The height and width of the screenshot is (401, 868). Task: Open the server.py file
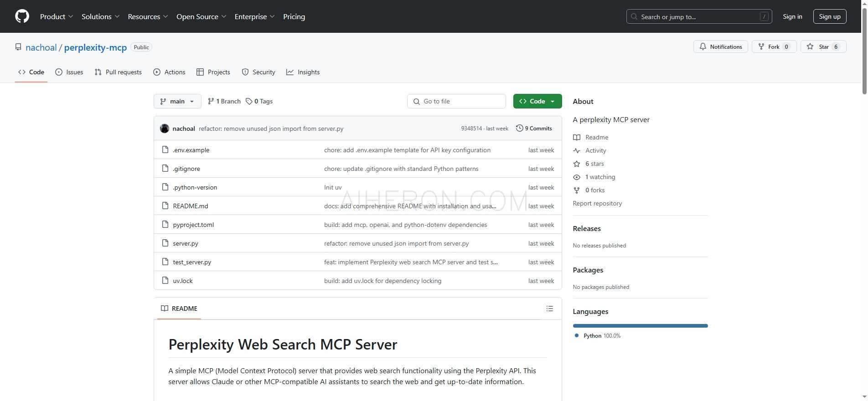click(186, 243)
